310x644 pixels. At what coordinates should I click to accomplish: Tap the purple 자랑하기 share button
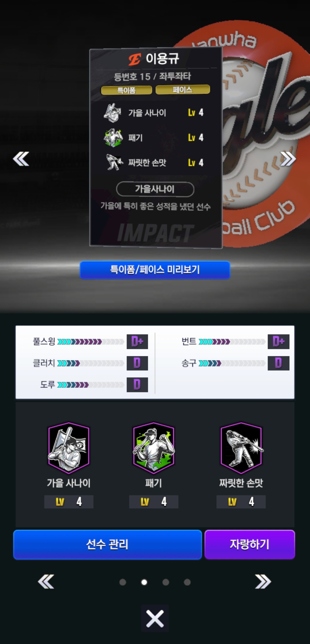(x=250, y=545)
